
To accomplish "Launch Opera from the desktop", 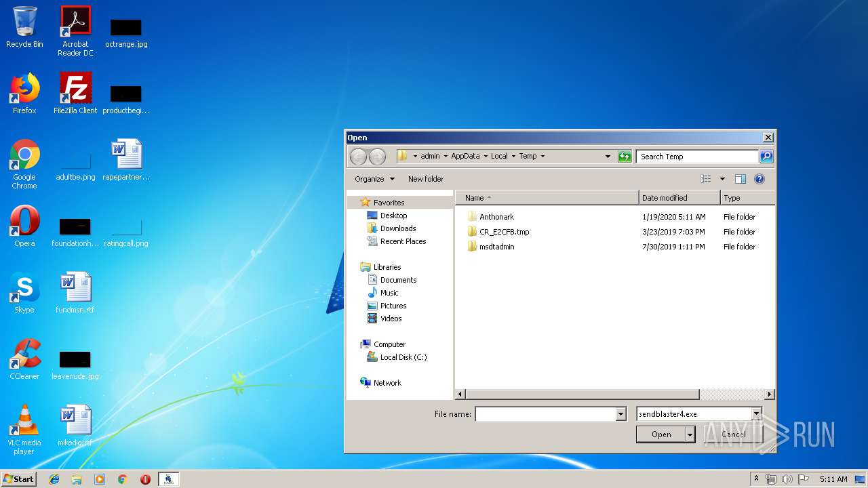I will click(24, 226).
